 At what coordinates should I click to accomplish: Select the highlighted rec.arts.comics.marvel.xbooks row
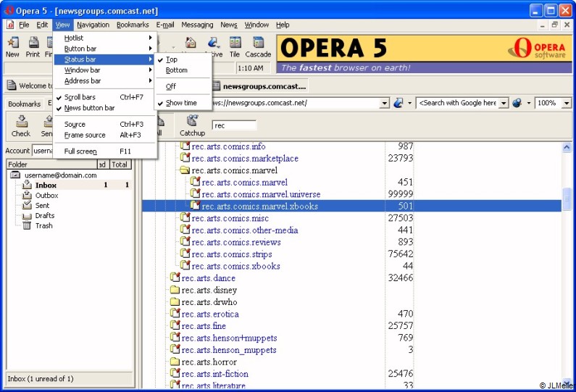[351, 206]
